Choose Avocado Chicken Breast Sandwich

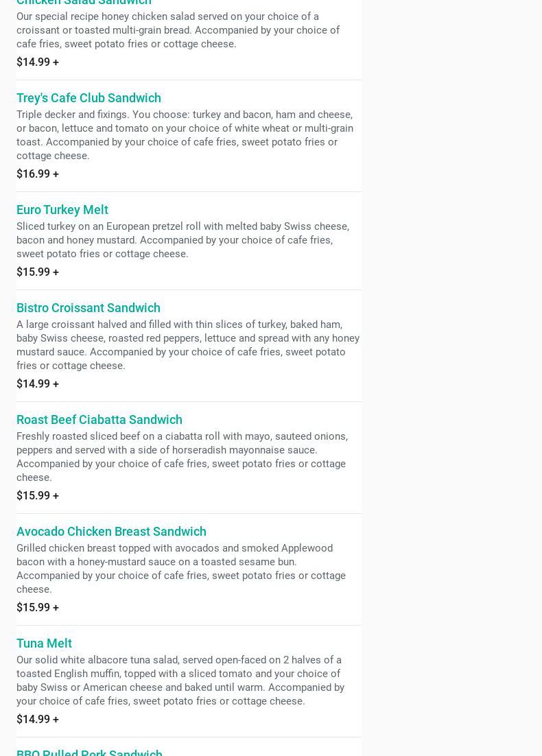pyautogui.click(x=111, y=531)
